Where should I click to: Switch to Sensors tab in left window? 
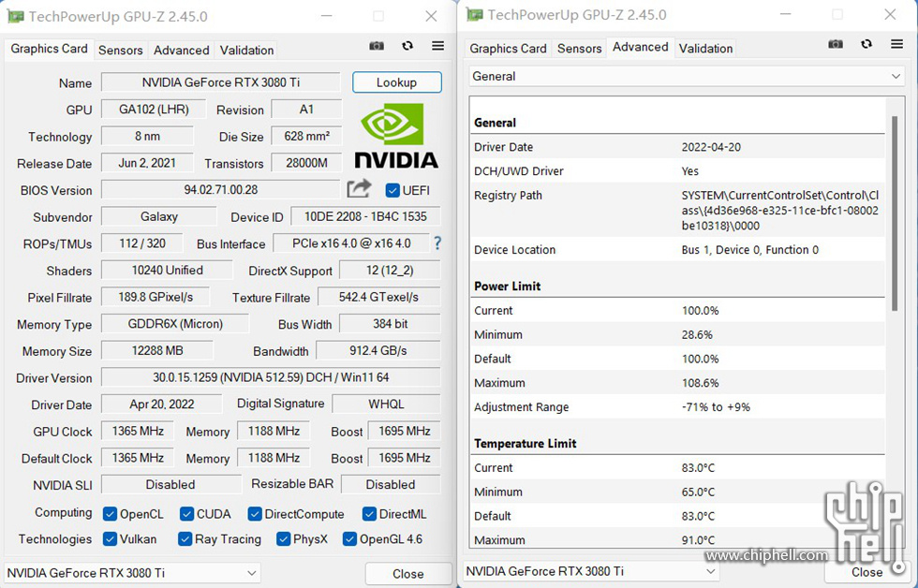click(121, 51)
